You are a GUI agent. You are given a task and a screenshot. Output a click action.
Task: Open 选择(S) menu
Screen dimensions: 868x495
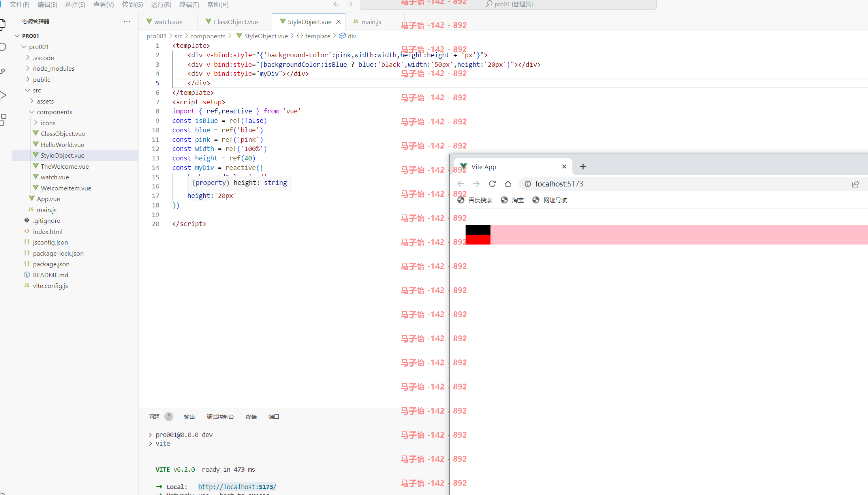click(x=75, y=4)
